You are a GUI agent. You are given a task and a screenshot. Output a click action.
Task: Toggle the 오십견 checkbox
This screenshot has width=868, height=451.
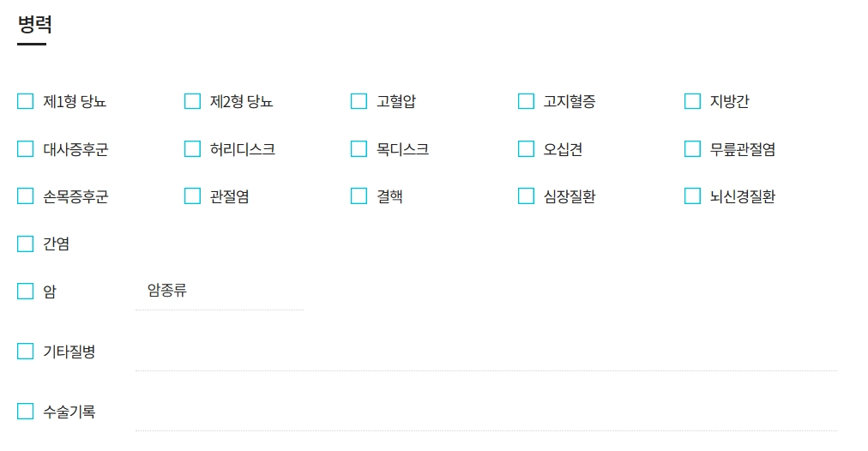526,149
